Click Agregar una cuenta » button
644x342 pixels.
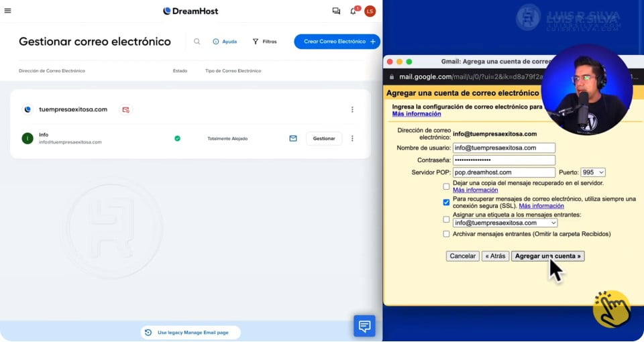tap(548, 256)
